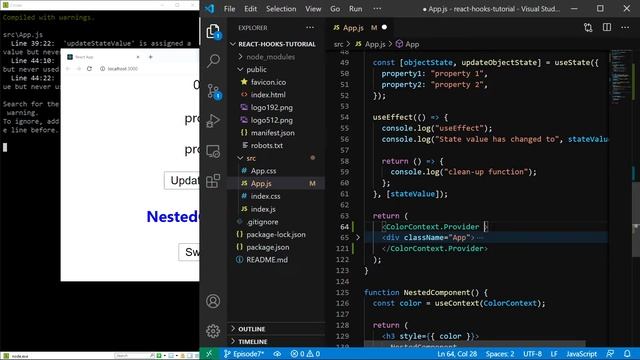Close the React App browser tab

tap(138, 57)
